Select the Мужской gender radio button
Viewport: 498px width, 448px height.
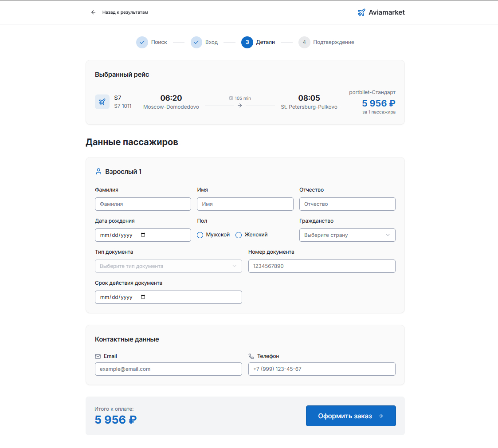[200, 235]
